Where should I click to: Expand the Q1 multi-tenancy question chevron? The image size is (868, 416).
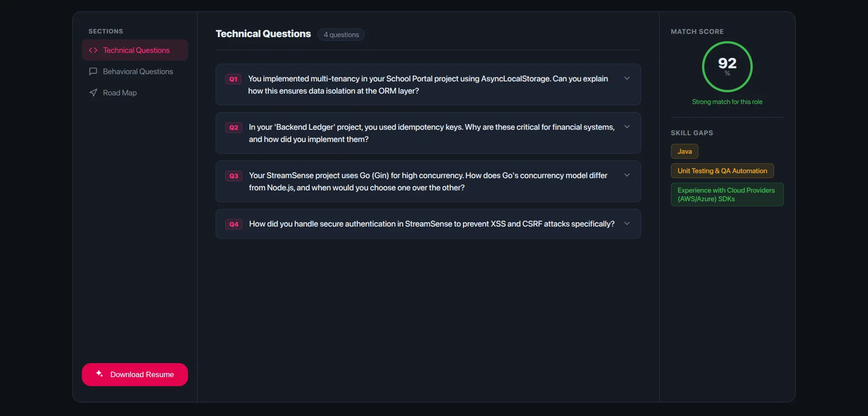pyautogui.click(x=627, y=78)
